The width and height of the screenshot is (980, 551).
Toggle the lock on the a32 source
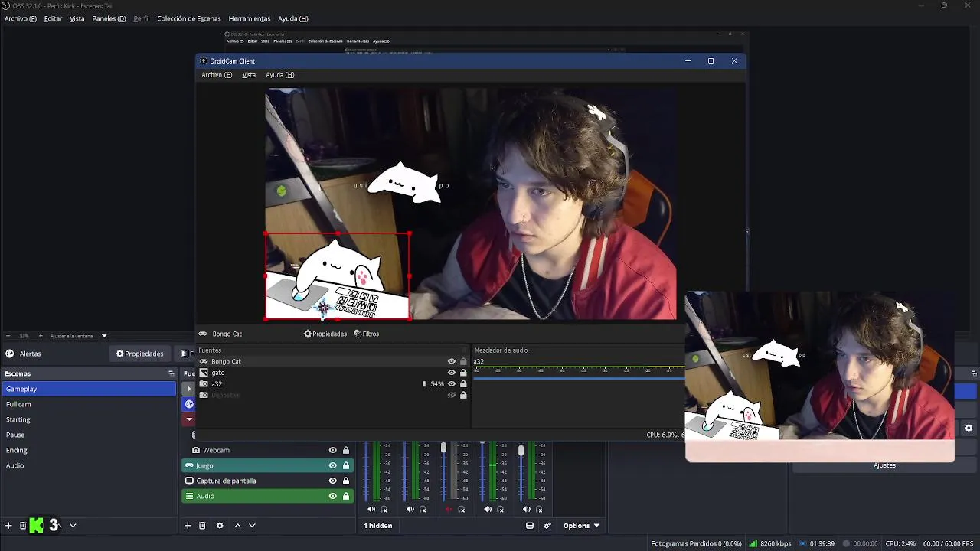pyautogui.click(x=463, y=384)
